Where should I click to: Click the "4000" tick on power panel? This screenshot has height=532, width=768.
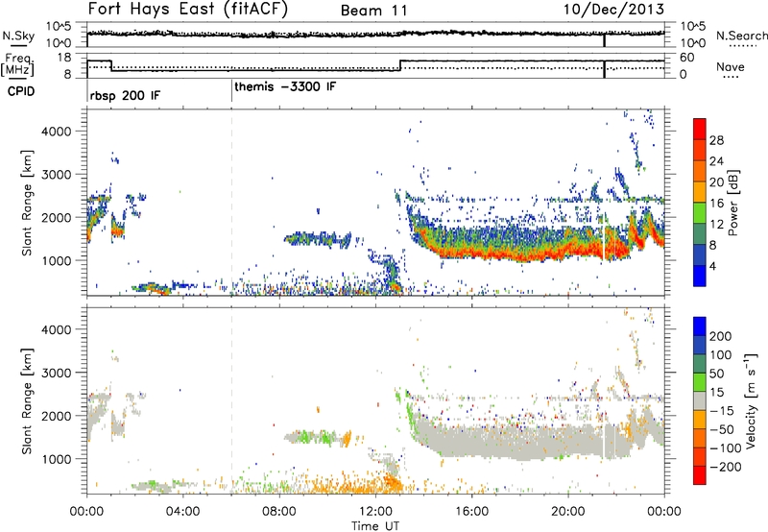(56, 132)
